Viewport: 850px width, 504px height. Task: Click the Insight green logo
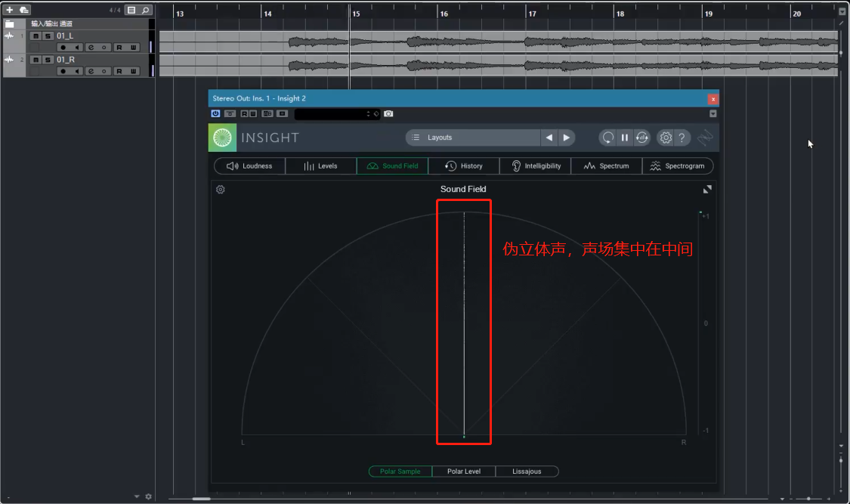(x=222, y=138)
